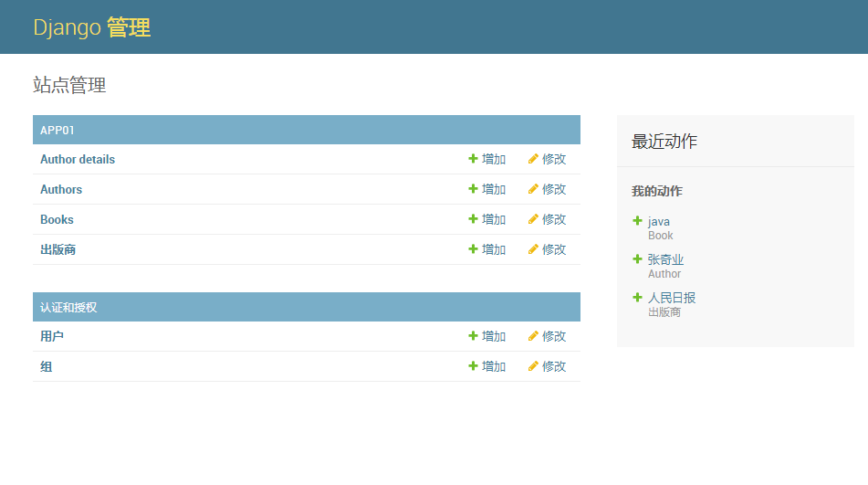The height and width of the screenshot is (485, 868).
Task: Click the green plus icon for 用户
Action: pos(473,335)
